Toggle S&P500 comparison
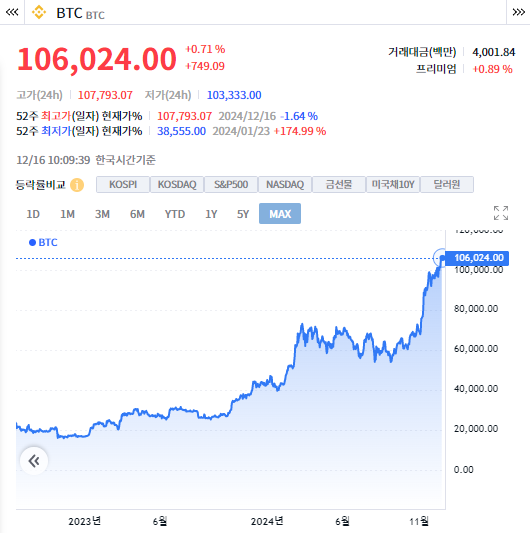Screen dimensions: 530x533 pos(231,185)
